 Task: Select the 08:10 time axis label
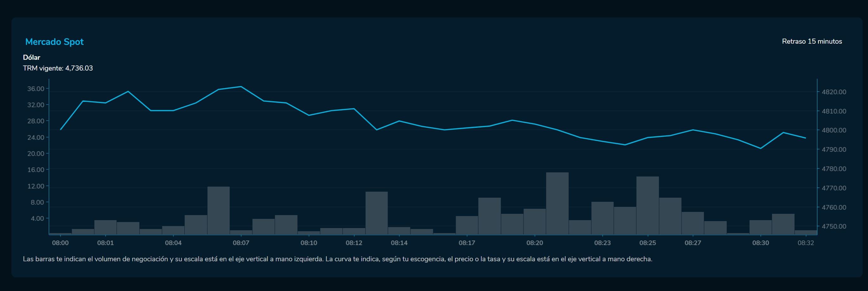tap(309, 243)
